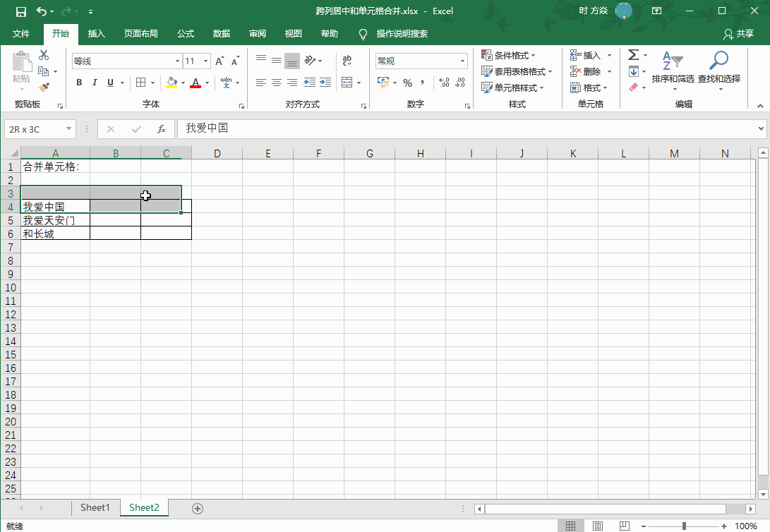
Task: Toggle Bold formatting
Action: tap(79, 83)
